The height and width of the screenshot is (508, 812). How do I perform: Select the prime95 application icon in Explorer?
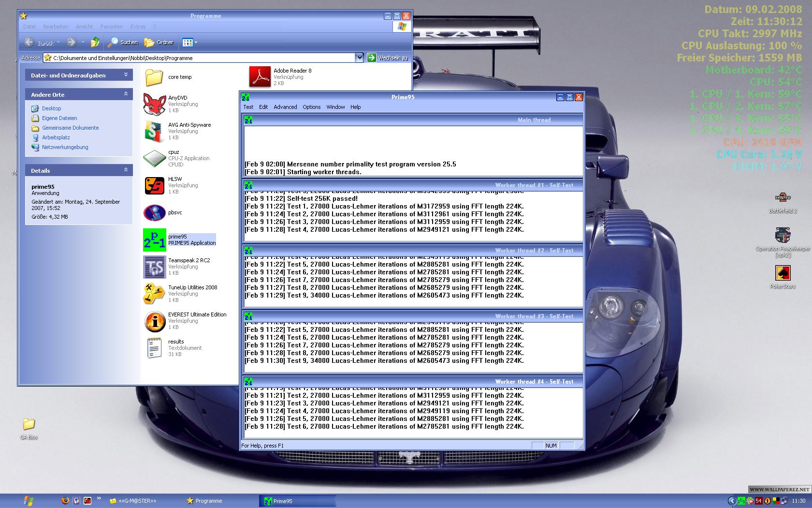154,240
